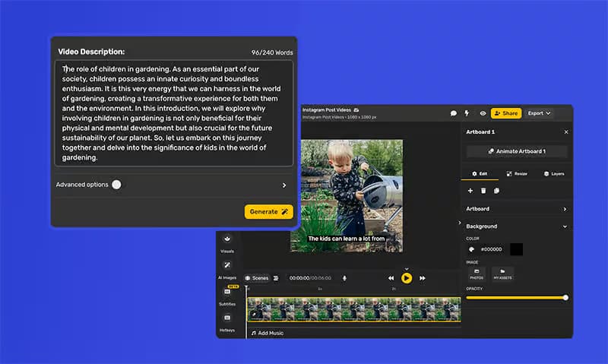This screenshot has height=364, width=608.
Task: Click the lightning bolt icon
Action: tap(467, 113)
